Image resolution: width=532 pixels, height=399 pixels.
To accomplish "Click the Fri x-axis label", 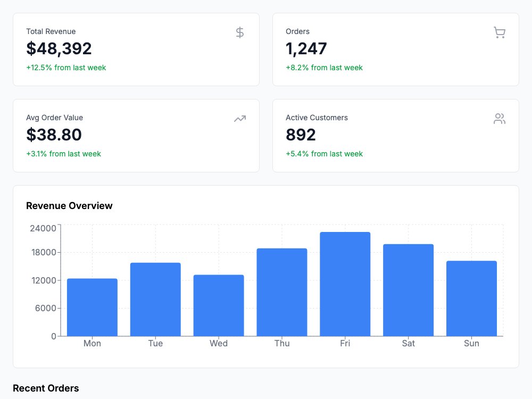I will click(345, 343).
